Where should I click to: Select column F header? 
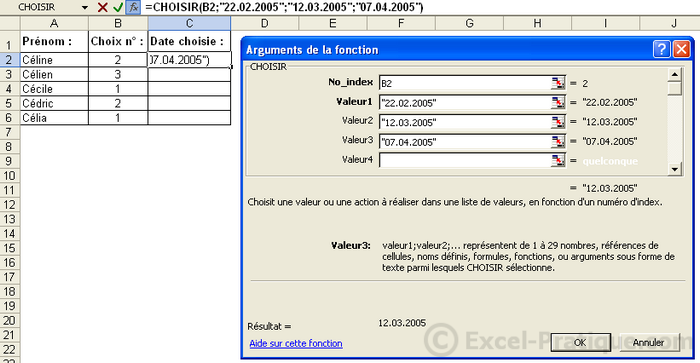coord(401,23)
